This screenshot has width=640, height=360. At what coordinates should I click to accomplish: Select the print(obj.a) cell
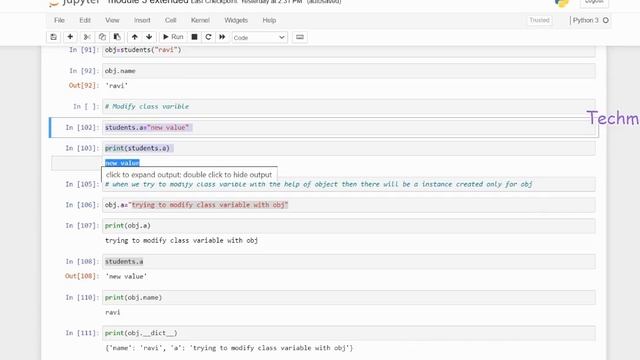click(x=349, y=226)
